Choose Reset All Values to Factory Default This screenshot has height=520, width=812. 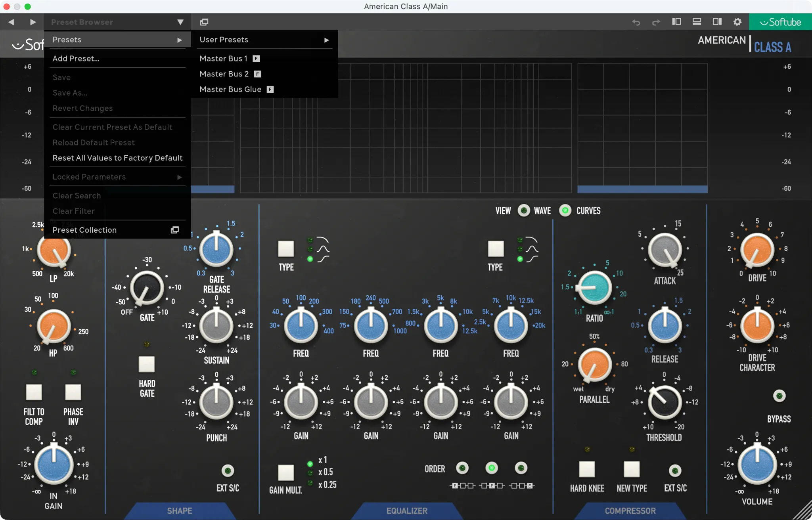117,158
